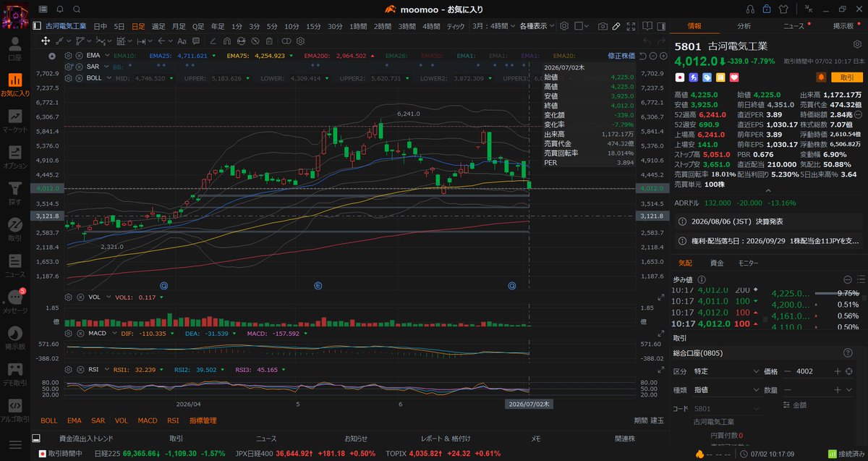Open the chart settings gear in chart toolbar
868x461 pixels.
coord(564,26)
